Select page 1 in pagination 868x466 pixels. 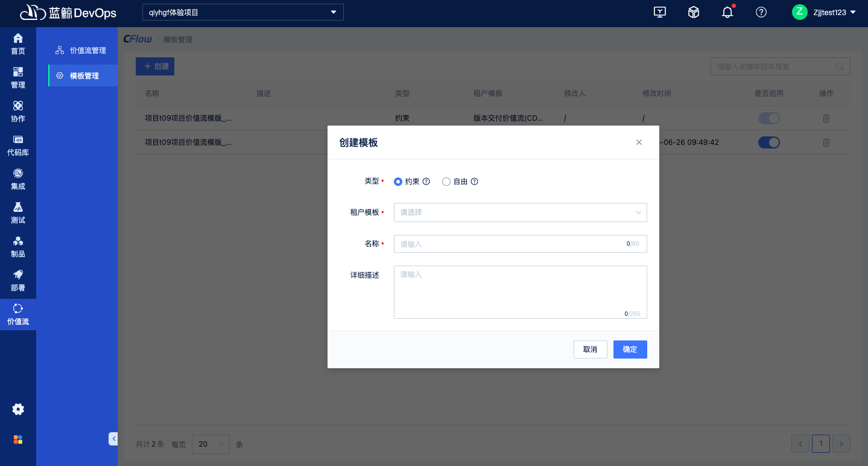821,444
